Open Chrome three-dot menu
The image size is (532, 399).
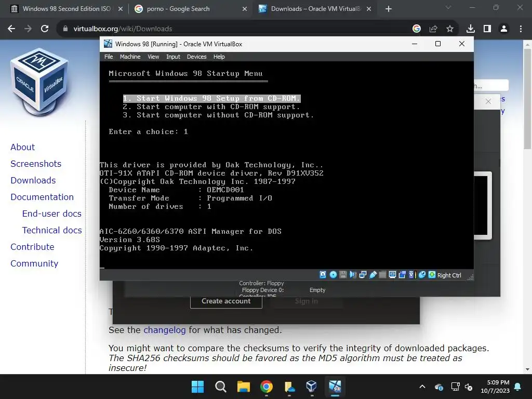pos(521,29)
